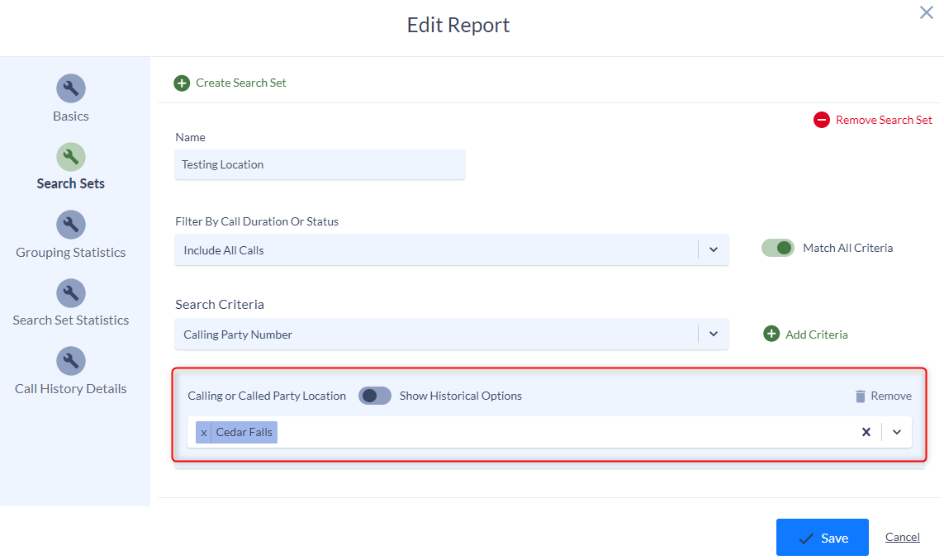This screenshot has width=944, height=560.
Task: Open the location selection dropdown chevron
Action: pyautogui.click(x=897, y=432)
